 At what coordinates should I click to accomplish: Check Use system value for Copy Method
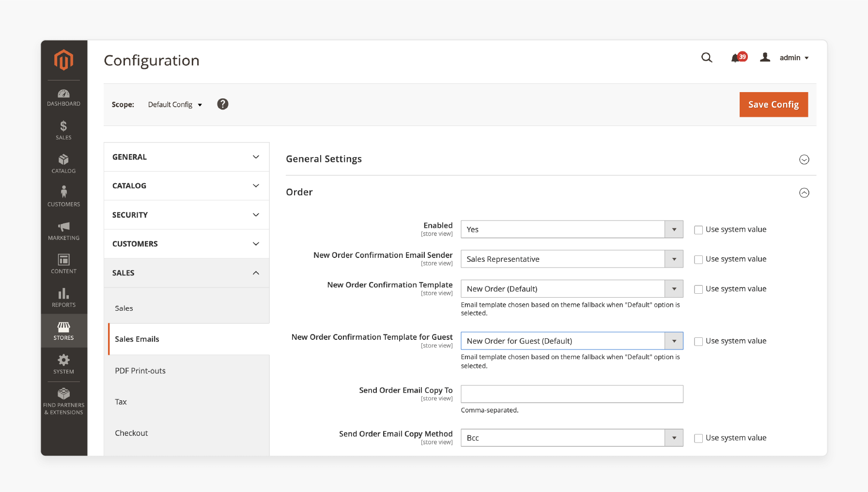pos(698,438)
